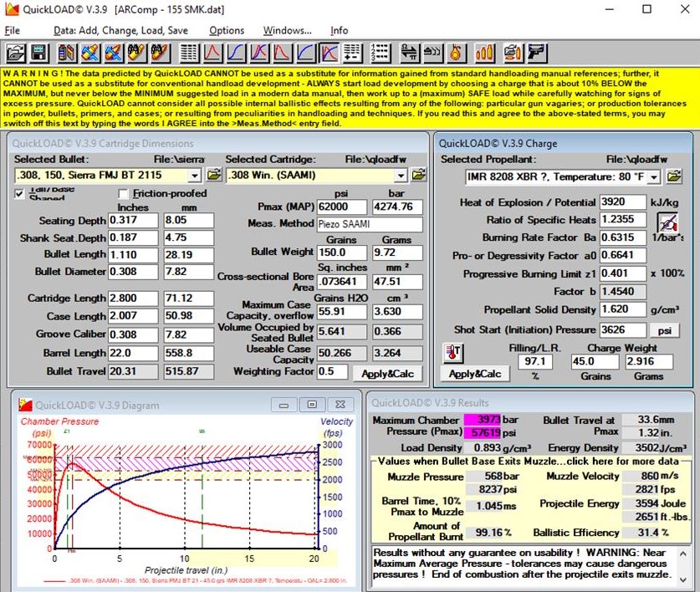
Task: Close the Diagram sub-window
Action: tap(340, 405)
